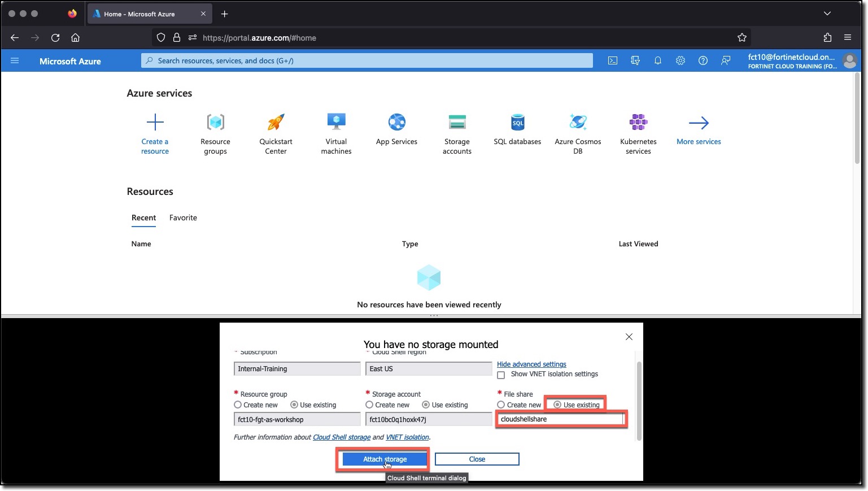The image size is (868, 491).
Task: Bookmark this page with star icon
Action: click(742, 38)
